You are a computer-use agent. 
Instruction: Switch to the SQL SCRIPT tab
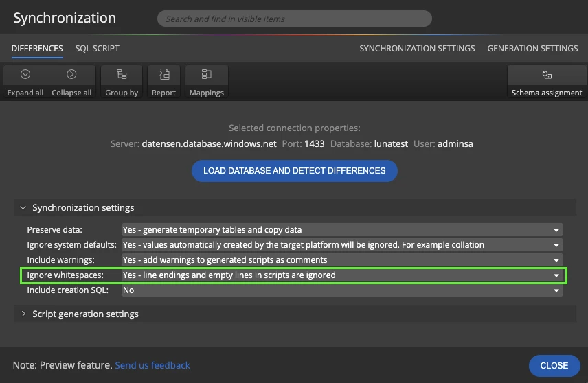pyautogui.click(x=97, y=49)
